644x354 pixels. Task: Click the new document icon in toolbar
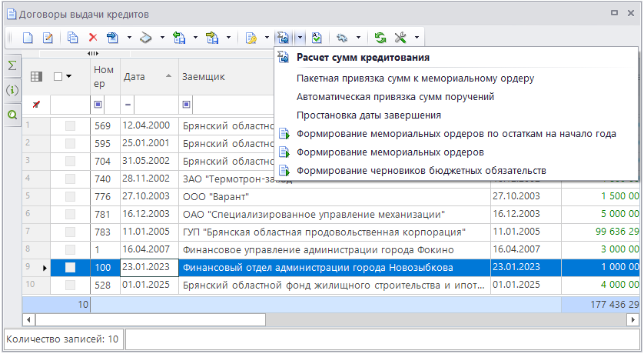tap(28, 37)
